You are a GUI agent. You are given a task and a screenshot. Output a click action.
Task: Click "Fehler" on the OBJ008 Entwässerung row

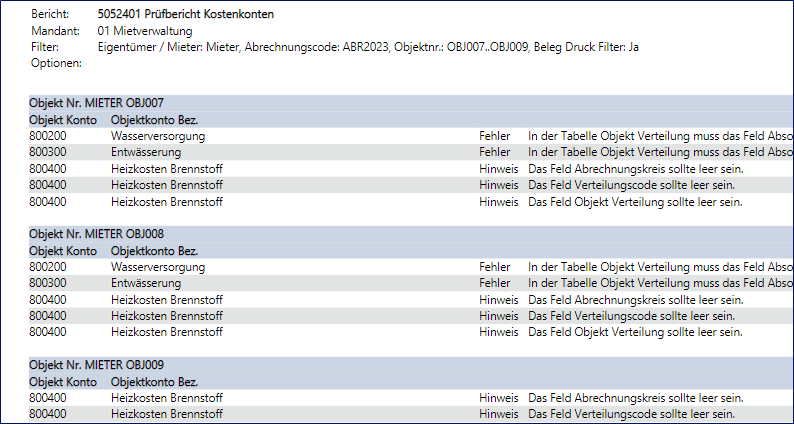(x=494, y=283)
